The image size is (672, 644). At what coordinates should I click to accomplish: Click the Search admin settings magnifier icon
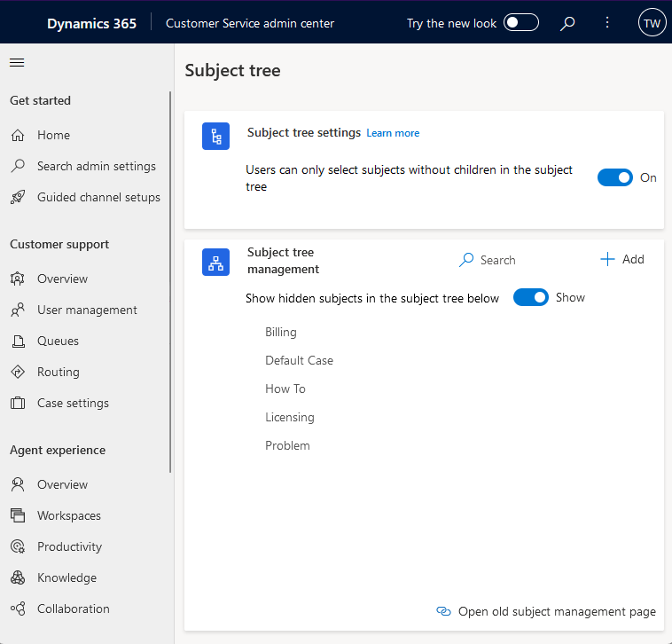point(18,166)
